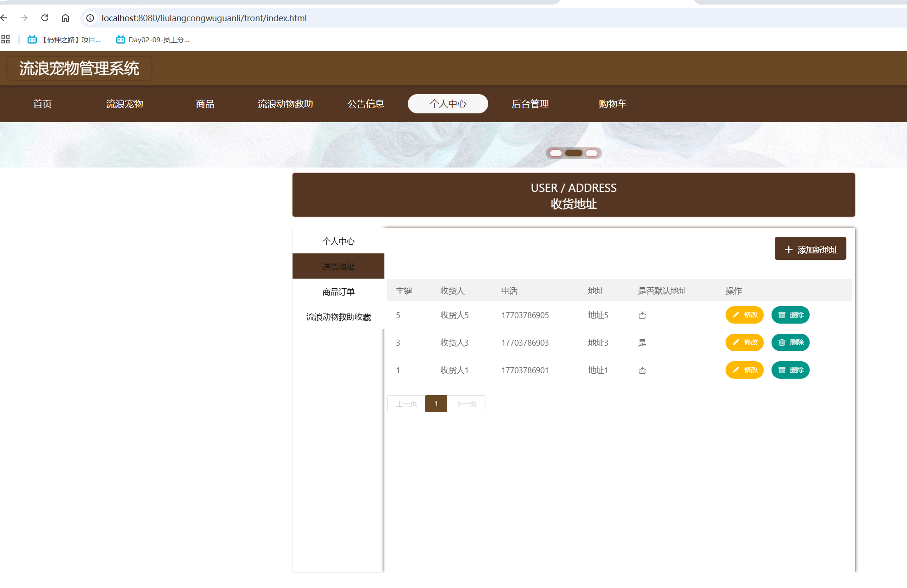Click 修改 edit button for 收货人5
Image resolution: width=907 pixels, height=588 pixels.
click(x=744, y=315)
